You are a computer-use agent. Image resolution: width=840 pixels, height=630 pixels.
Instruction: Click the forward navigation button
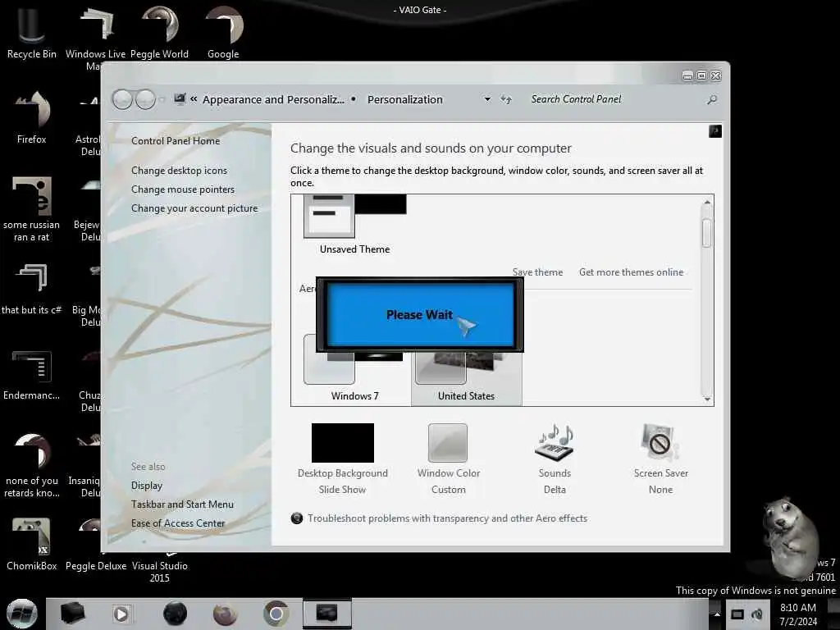(x=145, y=99)
